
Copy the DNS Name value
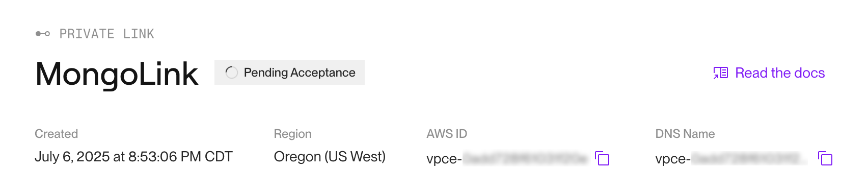click(x=825, y=158)
